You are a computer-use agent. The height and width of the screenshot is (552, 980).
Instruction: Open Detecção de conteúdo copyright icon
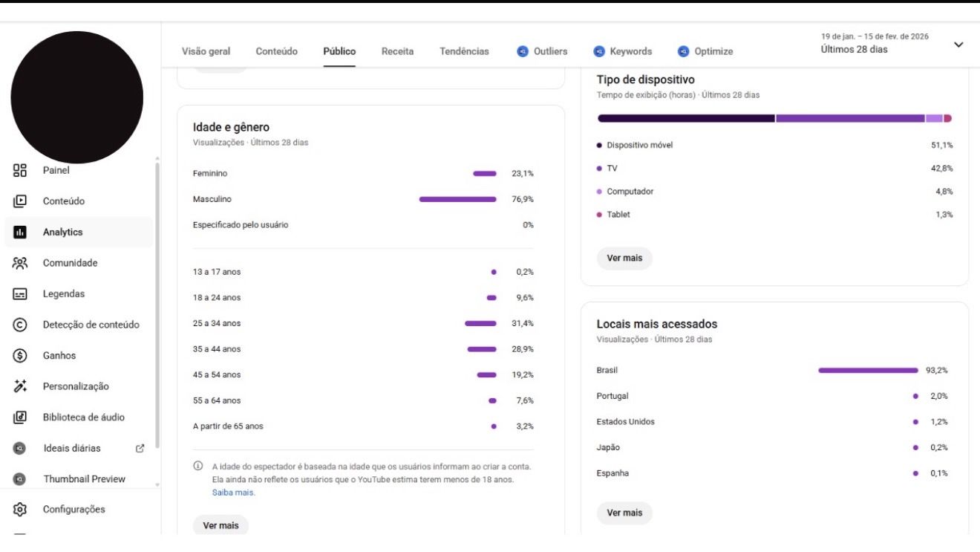(20, 325)
